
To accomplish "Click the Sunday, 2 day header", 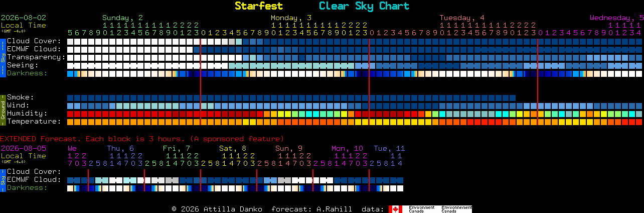I will [122, 18].
